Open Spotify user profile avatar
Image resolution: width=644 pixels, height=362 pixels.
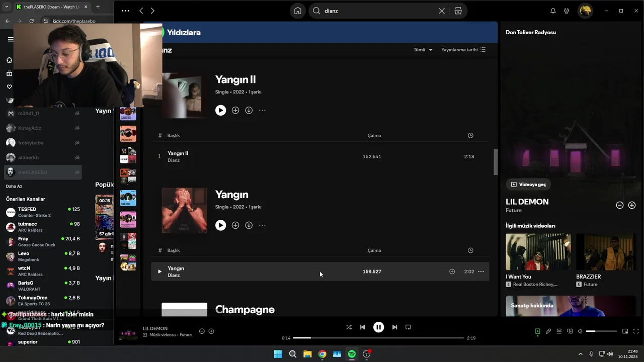pos(585,11)
